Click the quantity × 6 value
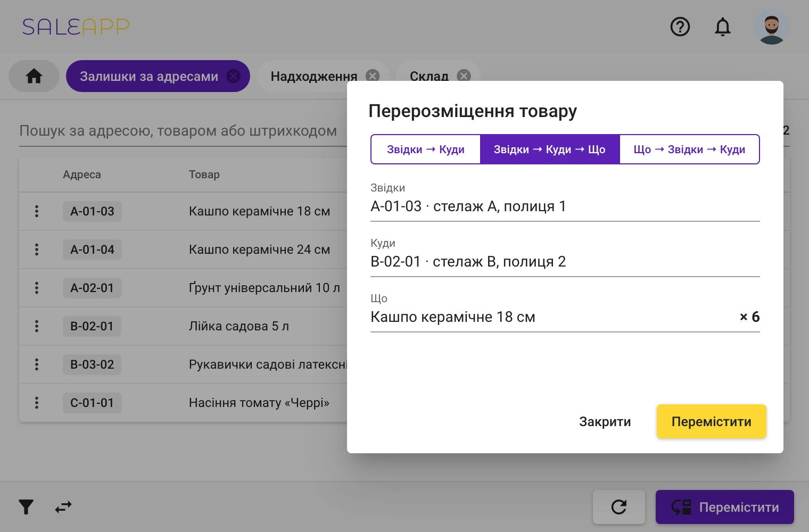 click(x=749, y=317)
